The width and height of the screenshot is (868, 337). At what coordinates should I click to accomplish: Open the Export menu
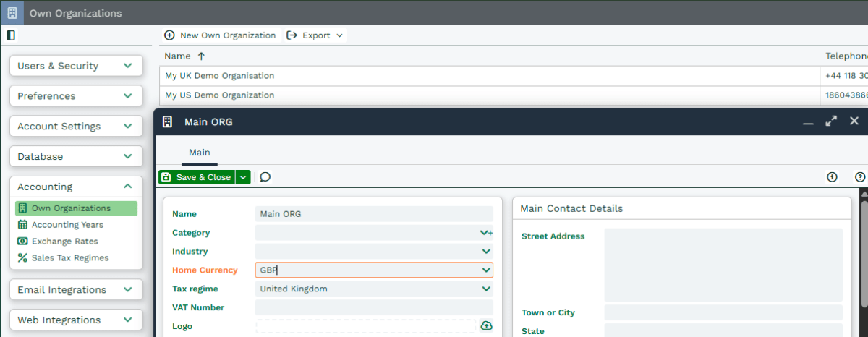pos(315,35)
